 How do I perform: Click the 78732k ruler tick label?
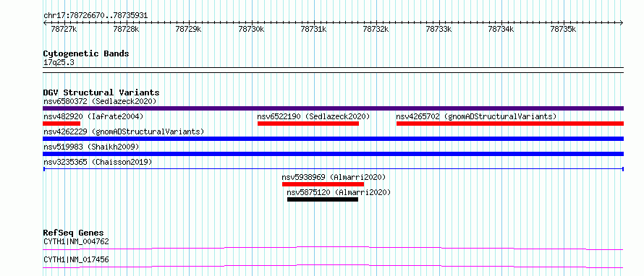376,29
